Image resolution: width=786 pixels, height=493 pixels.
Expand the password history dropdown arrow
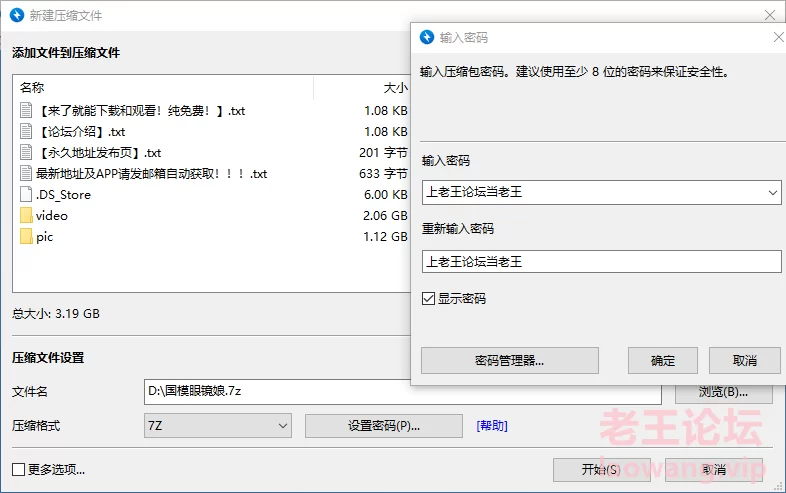[x=772, y=193]
